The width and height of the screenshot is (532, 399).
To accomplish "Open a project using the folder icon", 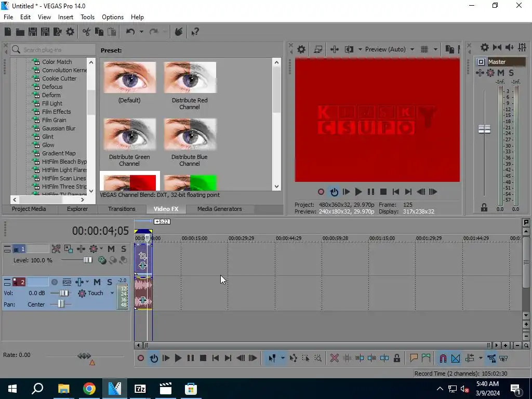I will [x=20, y=32].
